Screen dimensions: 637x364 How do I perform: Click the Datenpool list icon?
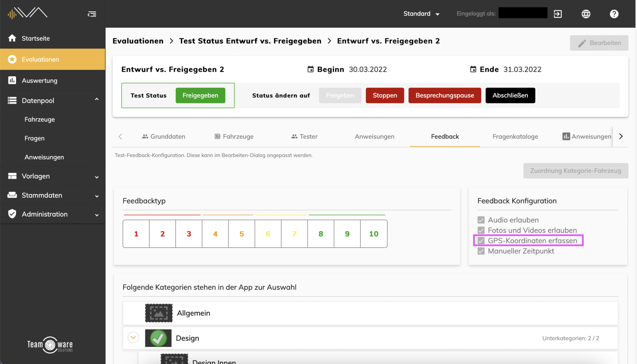[12, 100]
